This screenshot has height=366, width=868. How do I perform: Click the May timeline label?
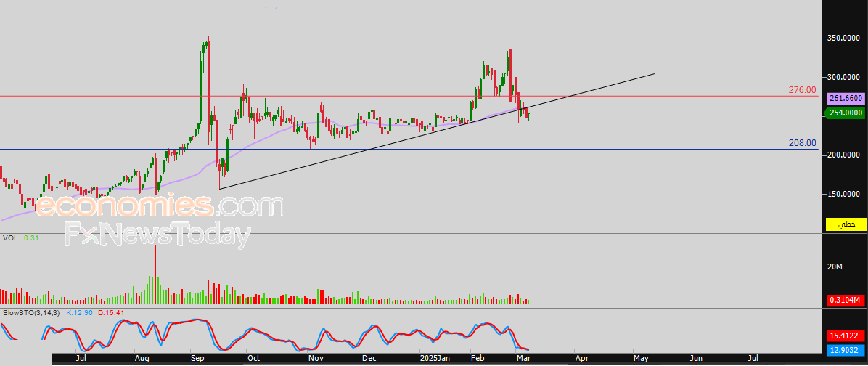click(x=641, y=359)
